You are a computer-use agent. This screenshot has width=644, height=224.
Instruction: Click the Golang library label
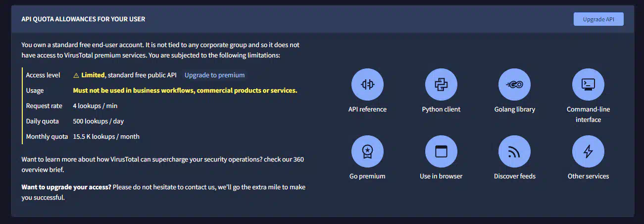click(x=515, y=109)
